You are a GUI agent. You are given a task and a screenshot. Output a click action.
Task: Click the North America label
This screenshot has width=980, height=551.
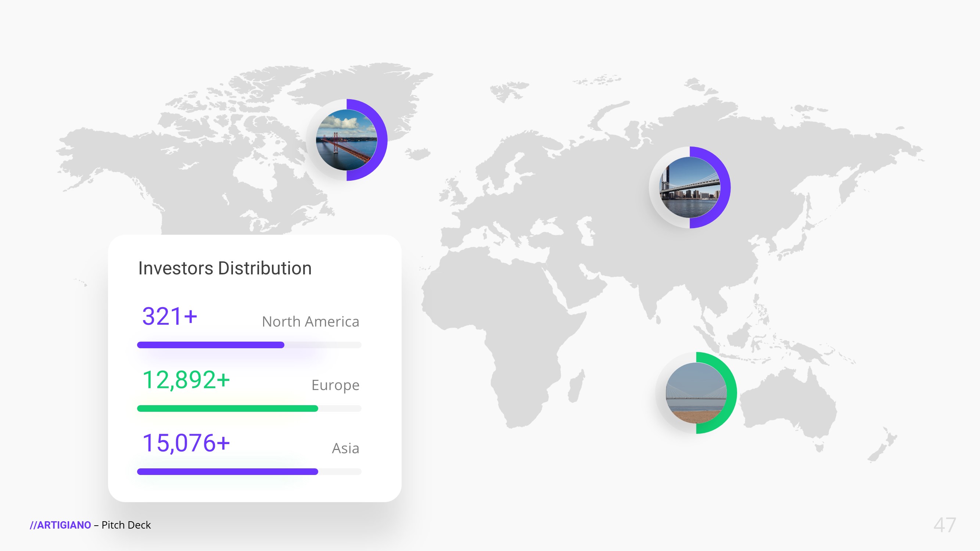tap(310, 322)
